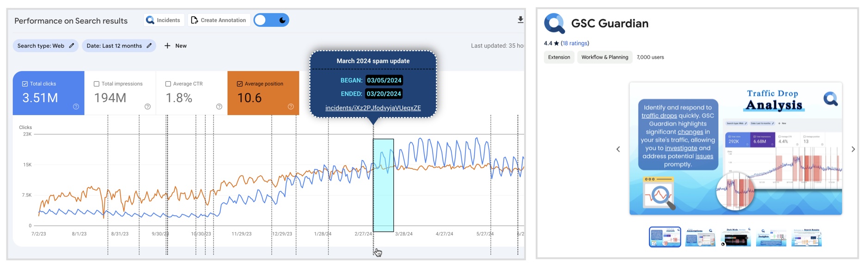Check the Average CTR checkbox
Screen dimensions: 868x271
[x=168, y=84]
